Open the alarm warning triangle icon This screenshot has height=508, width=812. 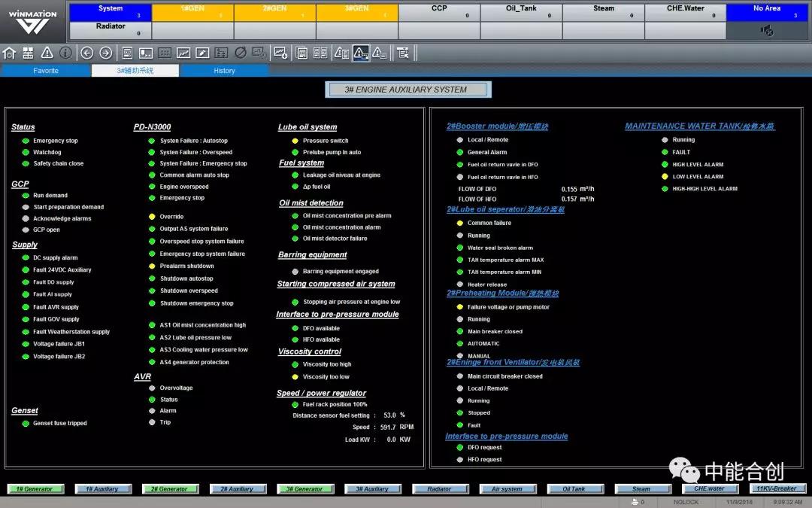click(x=47, y=53)
